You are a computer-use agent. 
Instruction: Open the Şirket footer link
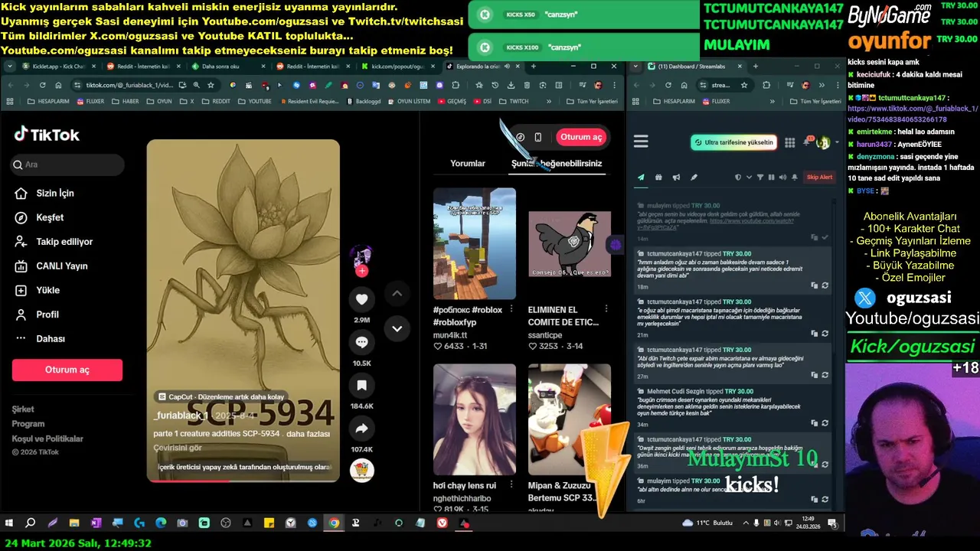point(23,409)
